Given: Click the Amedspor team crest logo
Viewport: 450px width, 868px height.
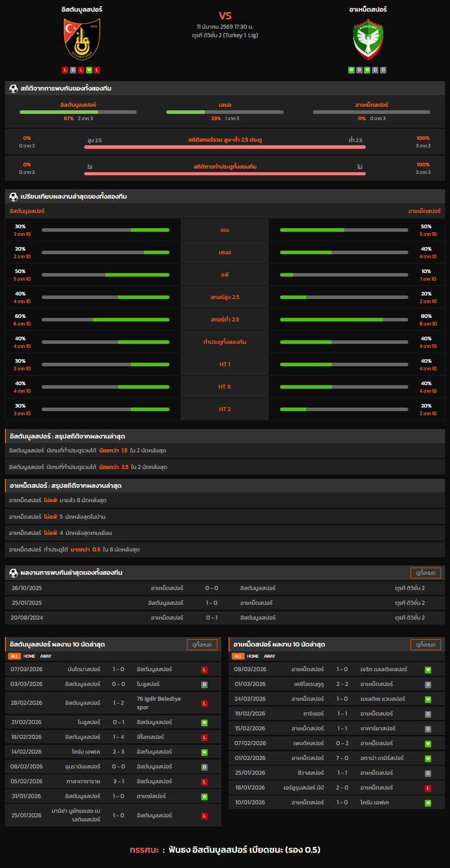Looking at the screenshot, I should pyautogui.click(x=368, y=39).
